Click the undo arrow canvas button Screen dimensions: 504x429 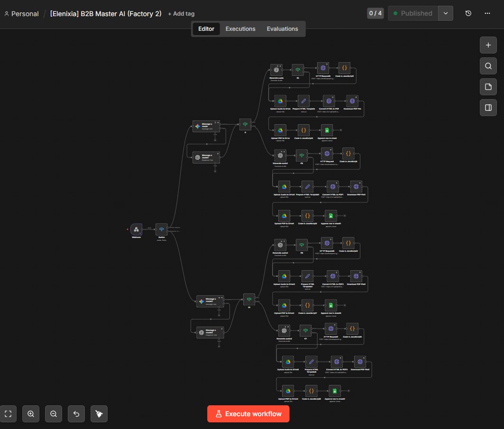76,414
